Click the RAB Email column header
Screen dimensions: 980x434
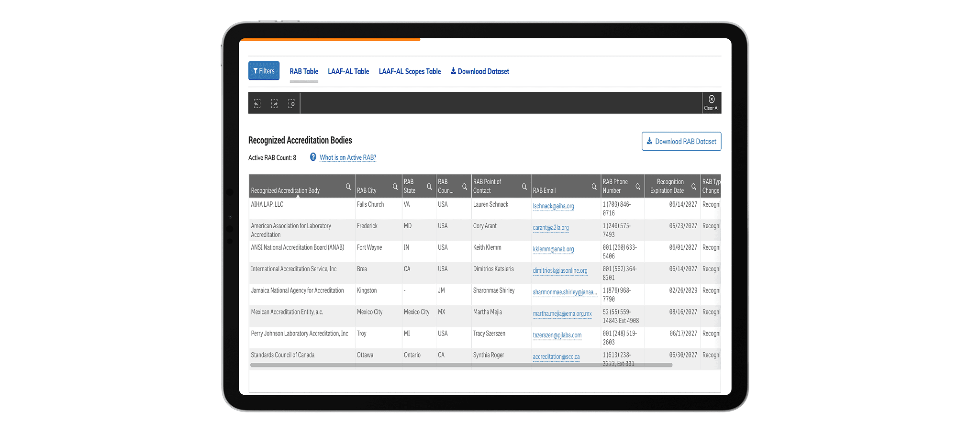coord(544,190)
